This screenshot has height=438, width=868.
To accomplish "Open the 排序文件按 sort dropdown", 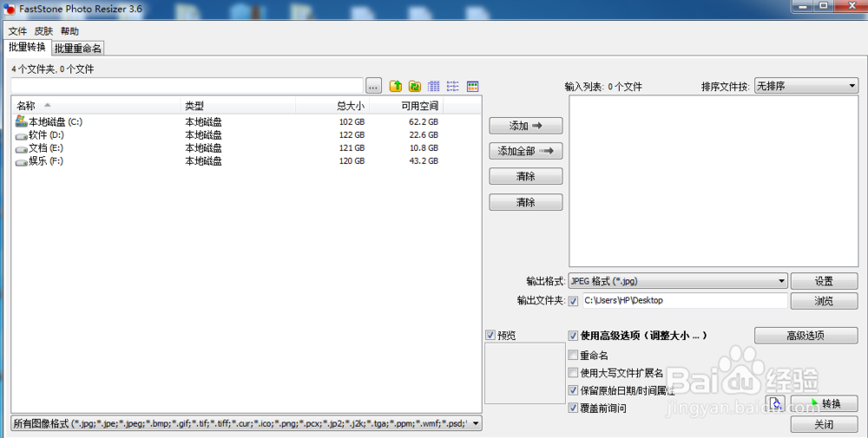I will (806, 86).
